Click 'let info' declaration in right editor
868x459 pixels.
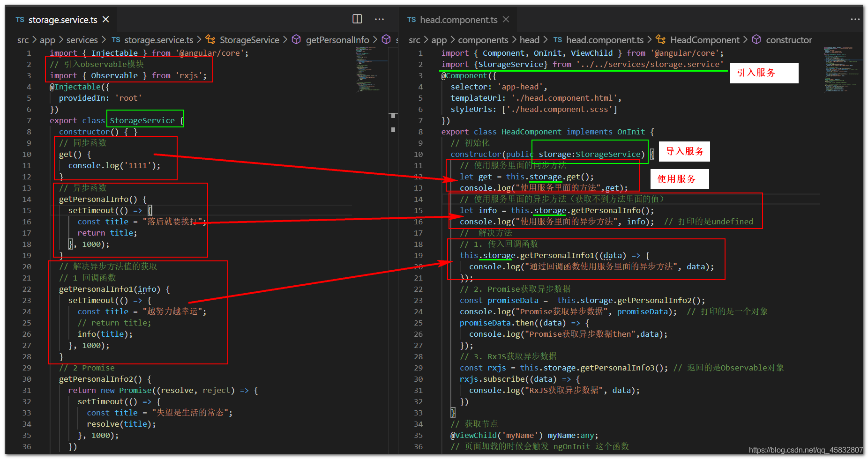pos(478,210)
